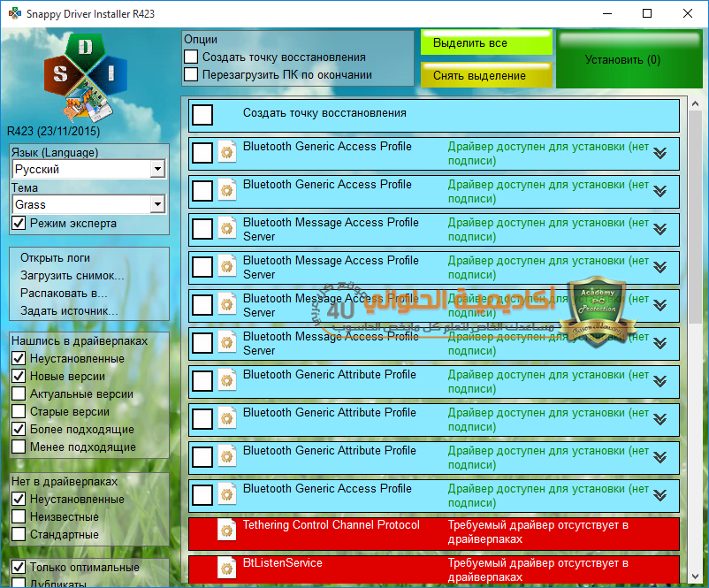Enable Перезагрузить ПК по окончании option
Viewport: 709px width, 588px height.
pyautogui.click(x=191, y=74)
